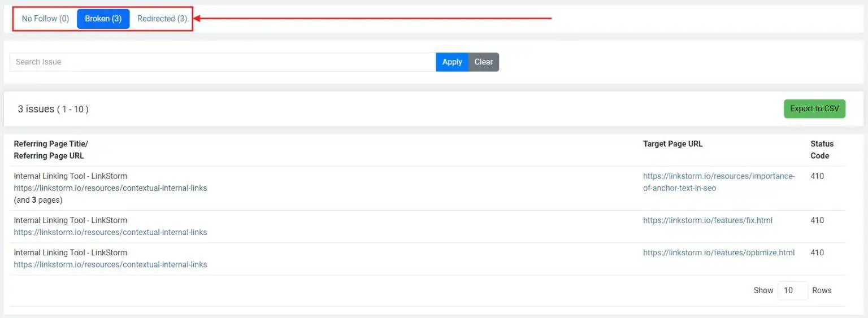Click the '(and 3 pages)' text

click(x=38, y=200)
